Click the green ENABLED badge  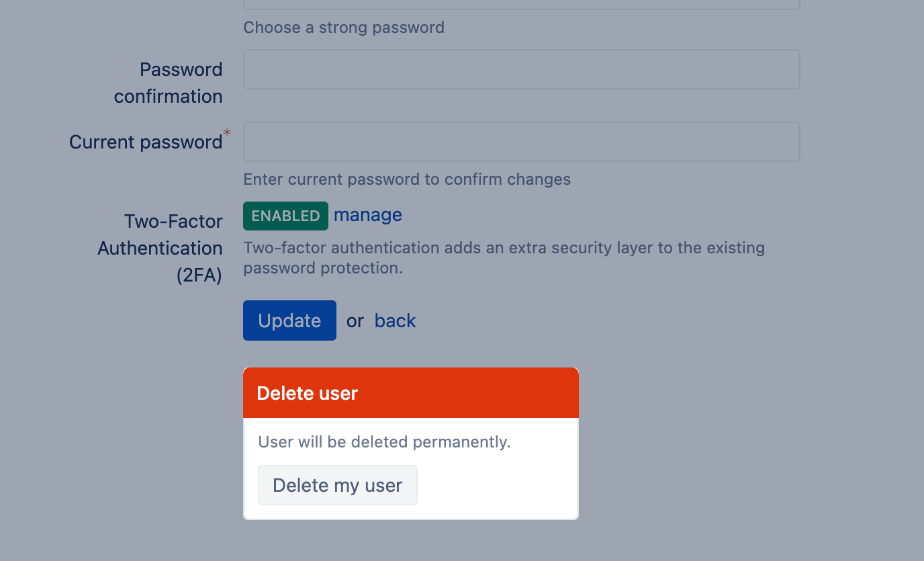[x=285, y=216]
